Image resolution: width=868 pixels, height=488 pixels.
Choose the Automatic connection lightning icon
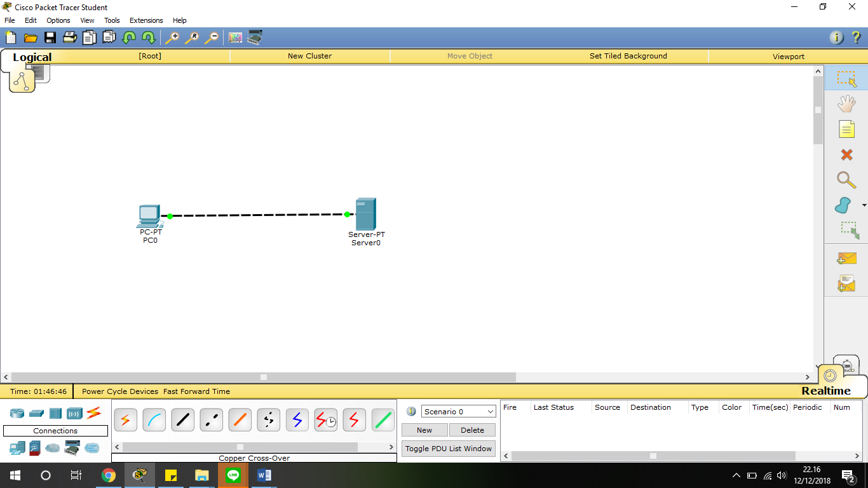[125, 419]
